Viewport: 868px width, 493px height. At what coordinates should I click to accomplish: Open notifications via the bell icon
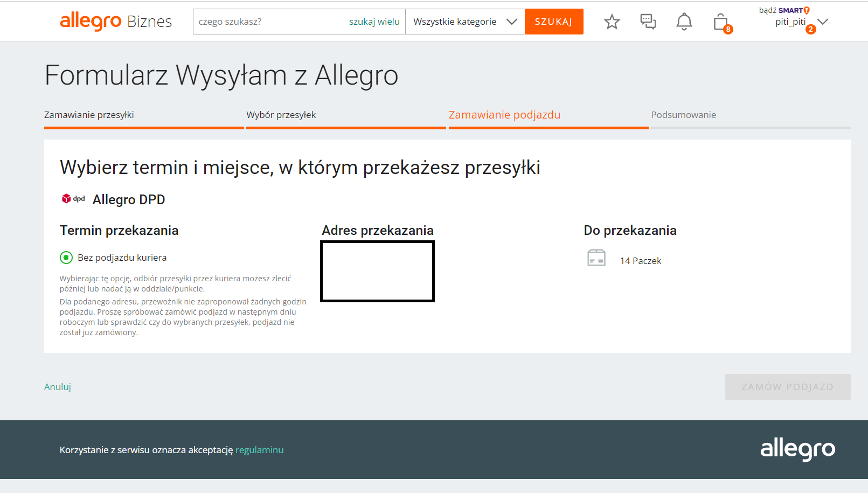684,22
